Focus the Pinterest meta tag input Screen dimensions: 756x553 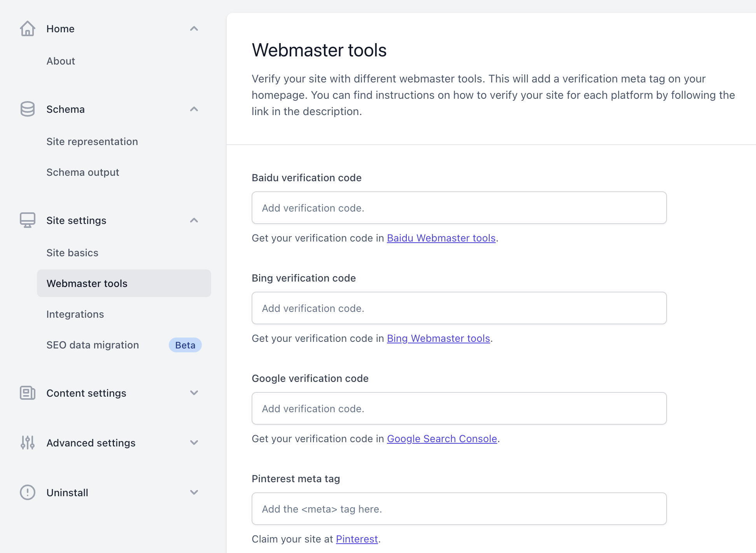click(x=459, y=509)
